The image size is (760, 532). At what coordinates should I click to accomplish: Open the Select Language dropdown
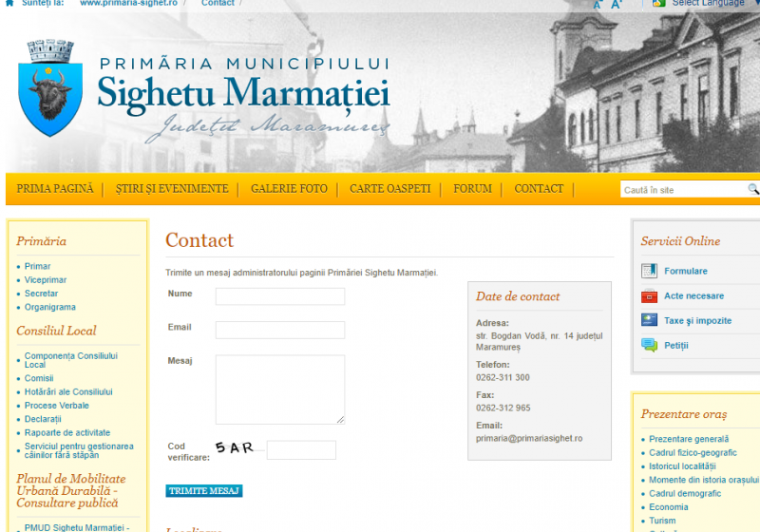point(708,3)
